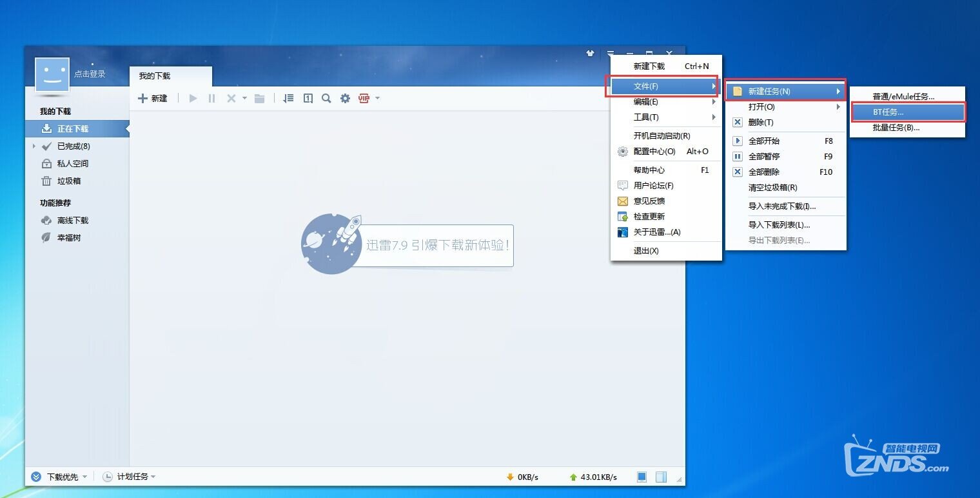The width and height of the screenshot is (980, 498).
Task: Choose 意见反馈 in the menu
Action: tap(666, 201)
